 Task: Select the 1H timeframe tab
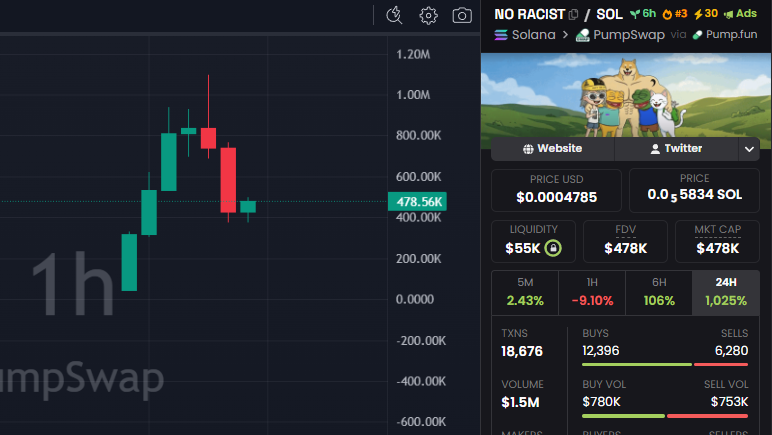pyautogui.click(x=592, y=292)
